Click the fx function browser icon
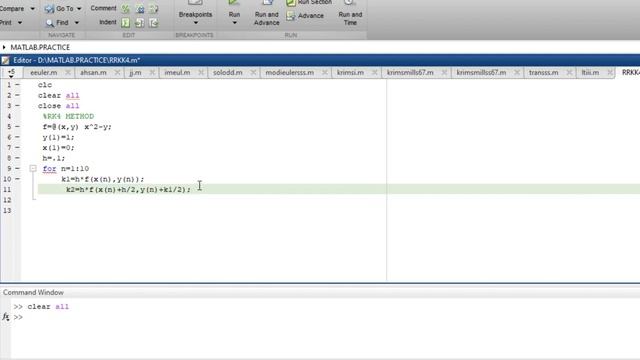Image resolution: width=640 pixels, height=360 pixels. pos(5,317)
